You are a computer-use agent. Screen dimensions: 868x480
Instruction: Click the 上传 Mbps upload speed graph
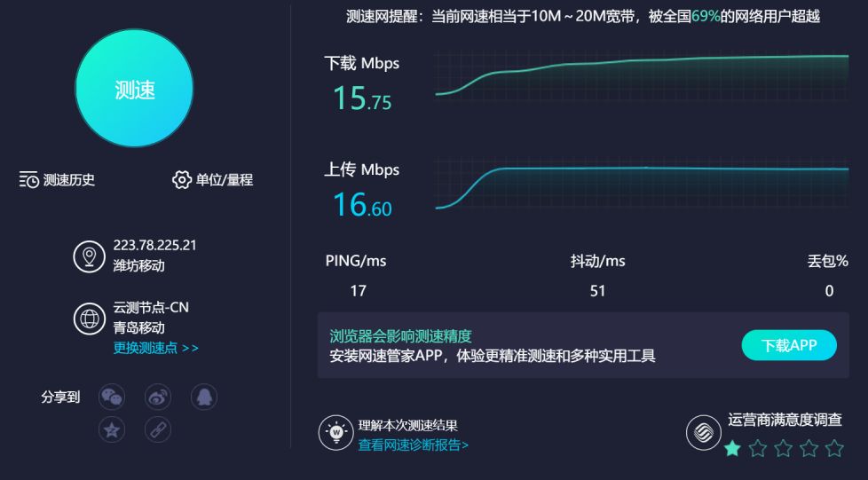[642, 183]
